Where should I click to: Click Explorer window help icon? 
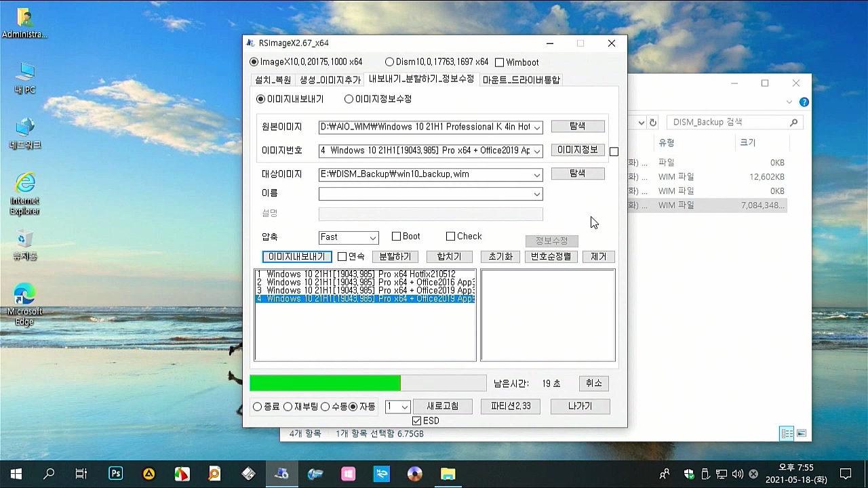pyautogui.click(x=804, y=102)
